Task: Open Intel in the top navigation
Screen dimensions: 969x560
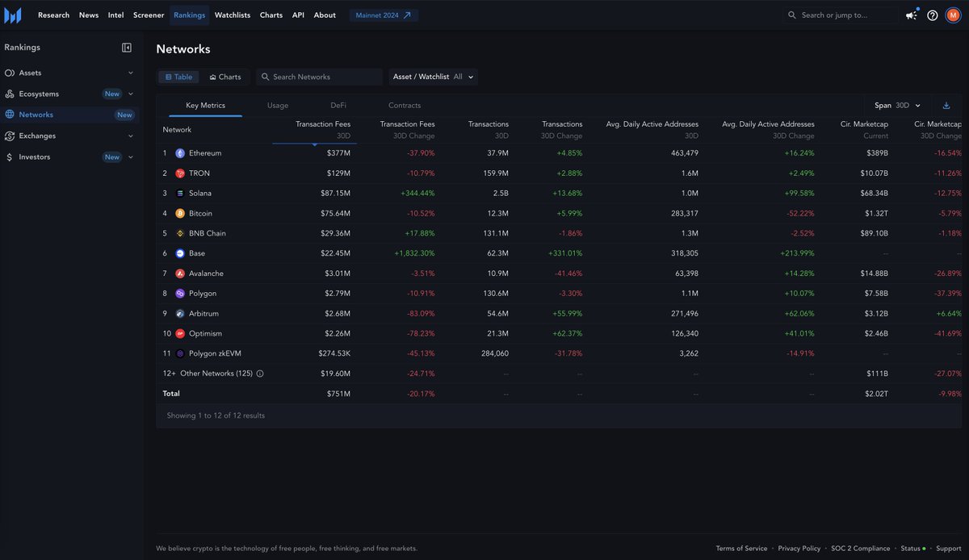Action: coord(116,15)
